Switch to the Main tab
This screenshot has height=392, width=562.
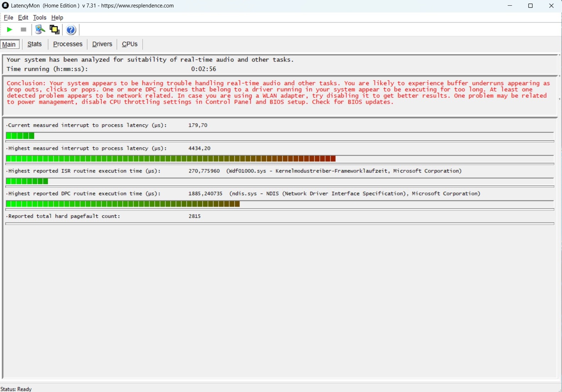coord(9,44)
